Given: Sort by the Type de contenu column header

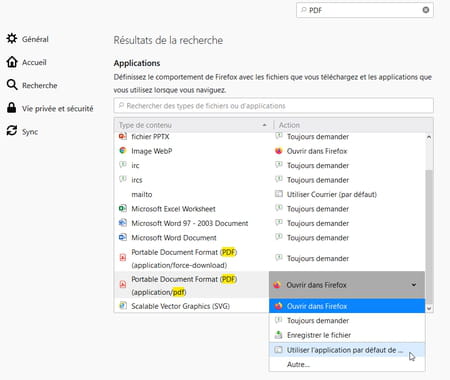Looking at the screenshot, I should tap(193, 125).
